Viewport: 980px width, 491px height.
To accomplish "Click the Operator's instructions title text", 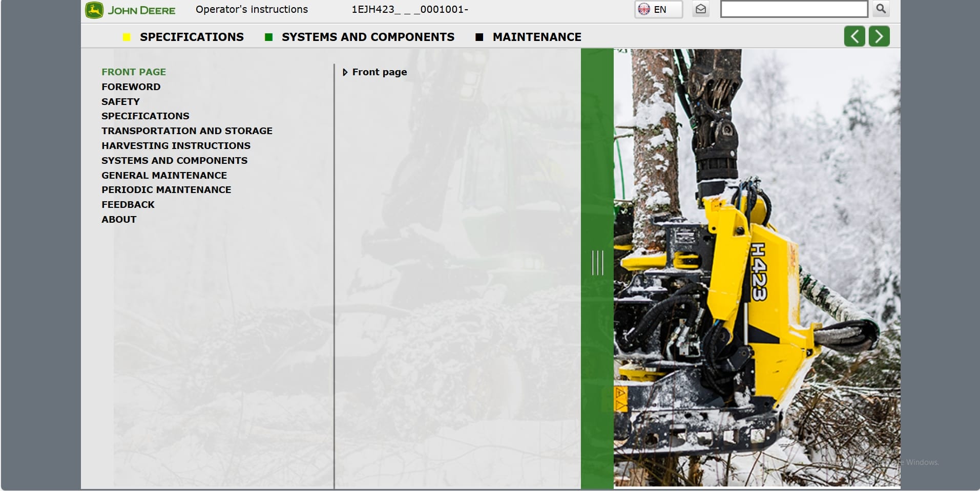I will [x=252, y=9].
